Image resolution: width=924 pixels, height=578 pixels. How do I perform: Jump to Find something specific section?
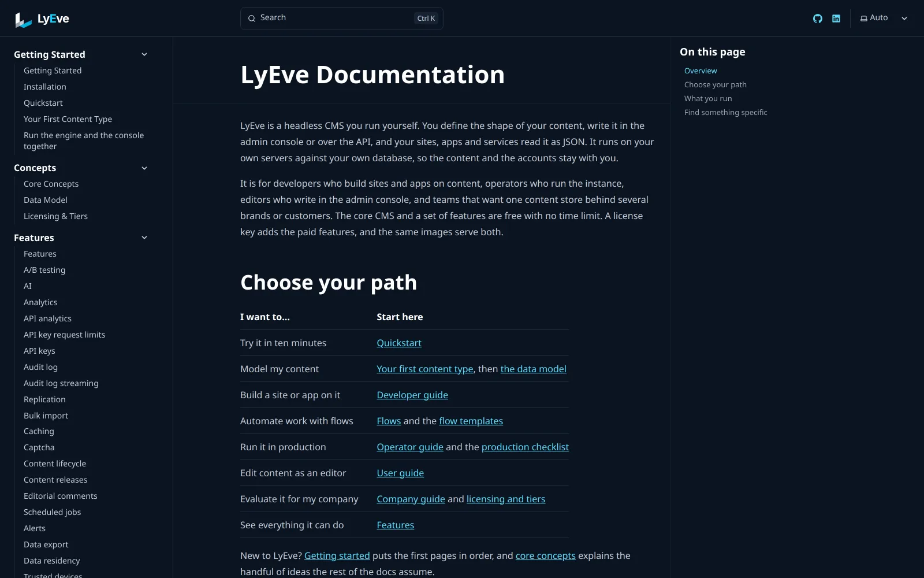(726, 112)
